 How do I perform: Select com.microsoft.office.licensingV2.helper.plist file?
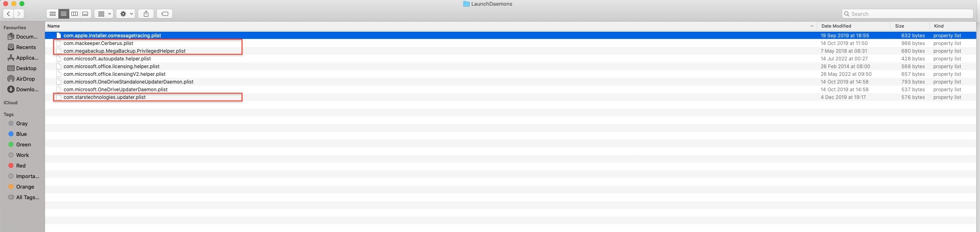pyautogui.click(x=510, y=74)
